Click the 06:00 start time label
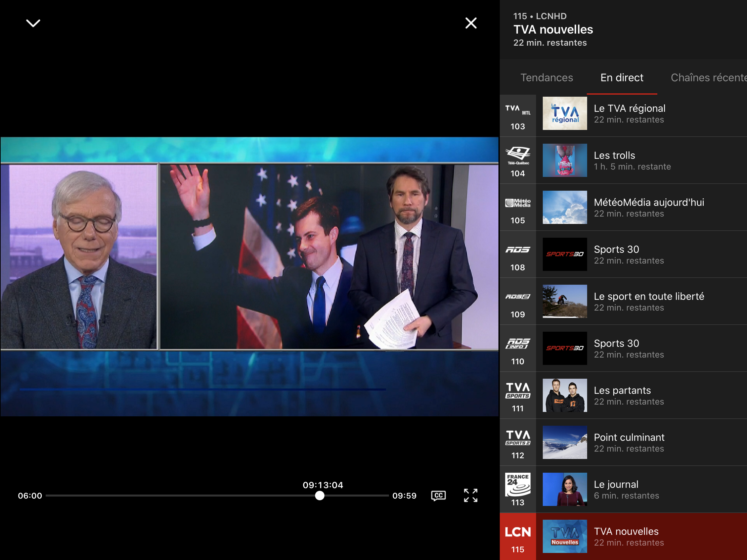The height and width of the screenshot is (560, 747). (x=30, y=496)
